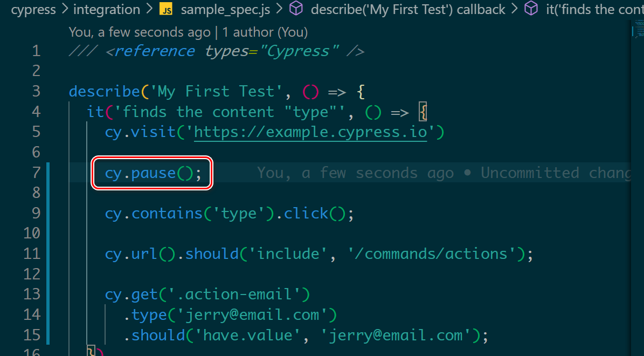This screenshot has height=356, width=644.
Task: Click the chevron between cypress and integration
Action: click(66, 10)
